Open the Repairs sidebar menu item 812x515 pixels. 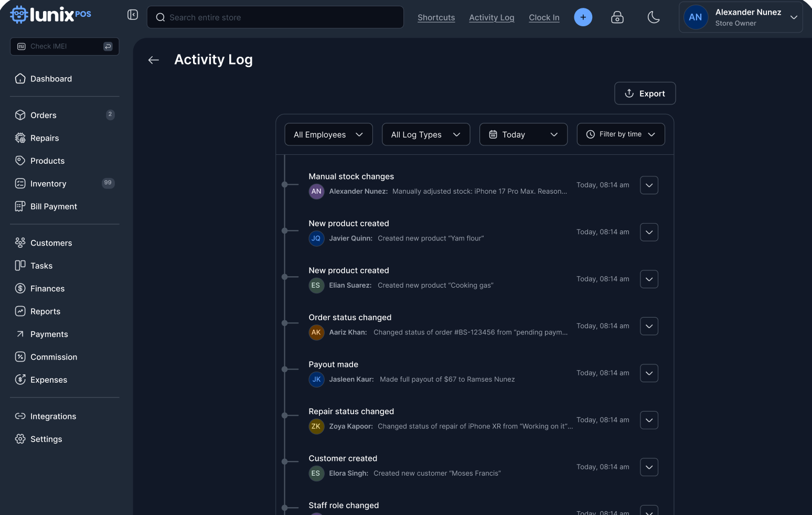45,138
